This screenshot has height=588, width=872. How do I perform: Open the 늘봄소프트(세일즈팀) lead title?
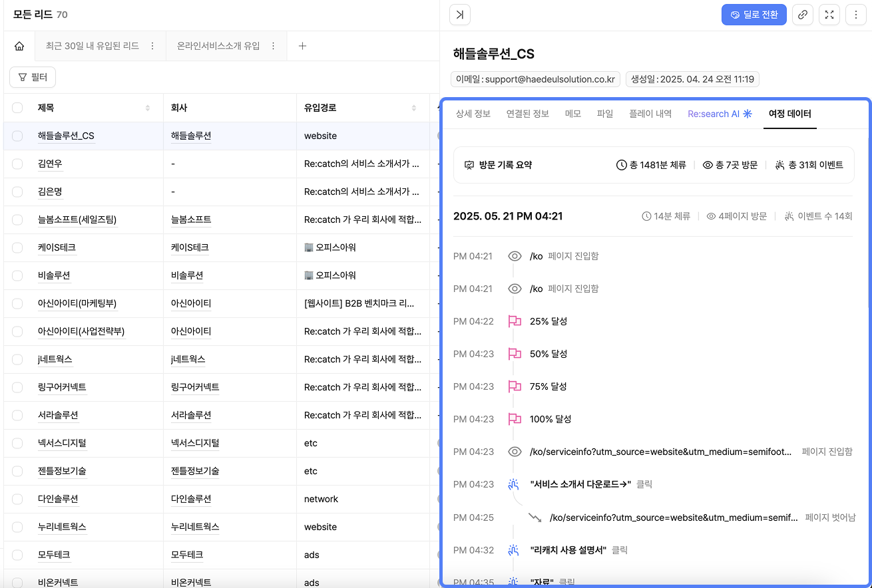(x=77, y=220)
